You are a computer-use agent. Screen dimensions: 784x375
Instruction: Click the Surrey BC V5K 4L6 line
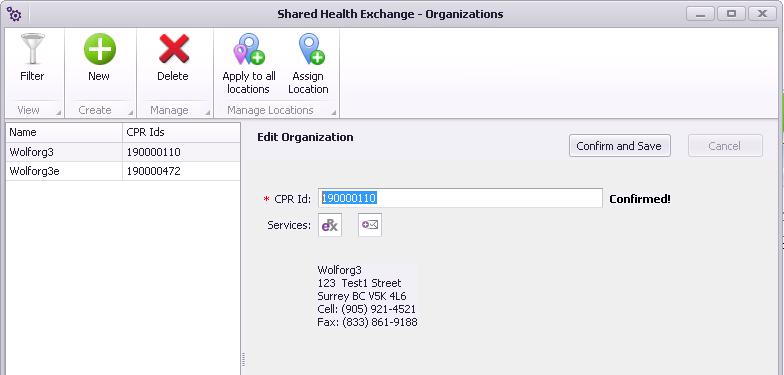(362, 296)
